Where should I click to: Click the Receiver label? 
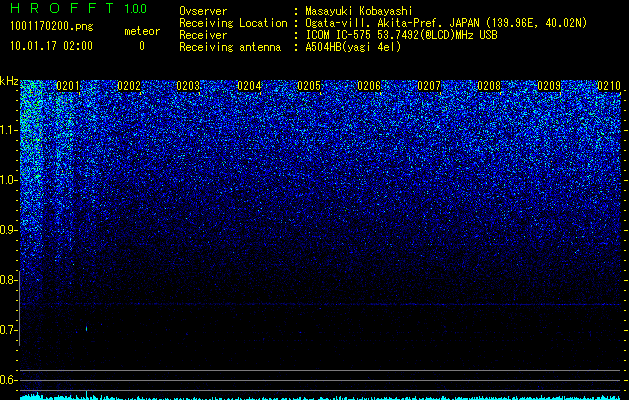[203, 35]
